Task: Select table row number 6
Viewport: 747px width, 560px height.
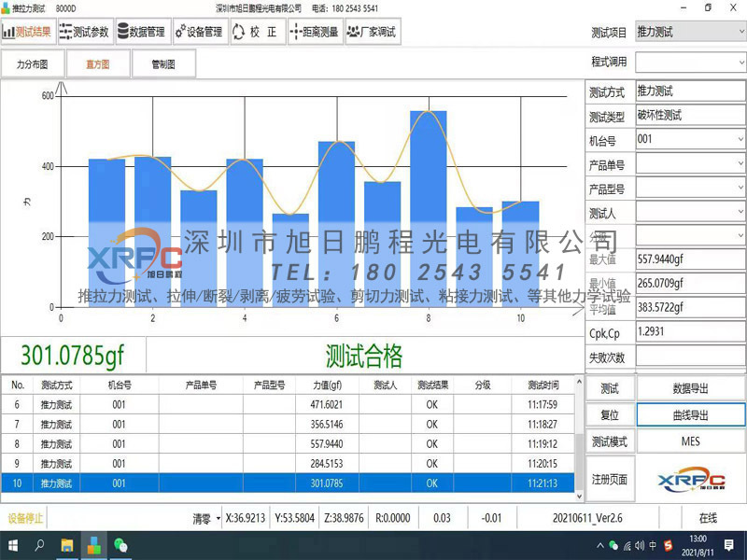Action: pos(288,404)
